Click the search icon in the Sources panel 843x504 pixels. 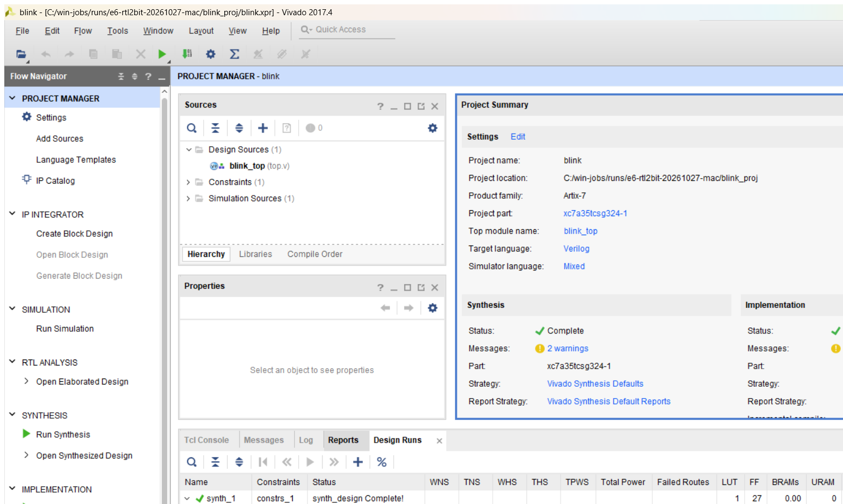(x=192, y=128)
